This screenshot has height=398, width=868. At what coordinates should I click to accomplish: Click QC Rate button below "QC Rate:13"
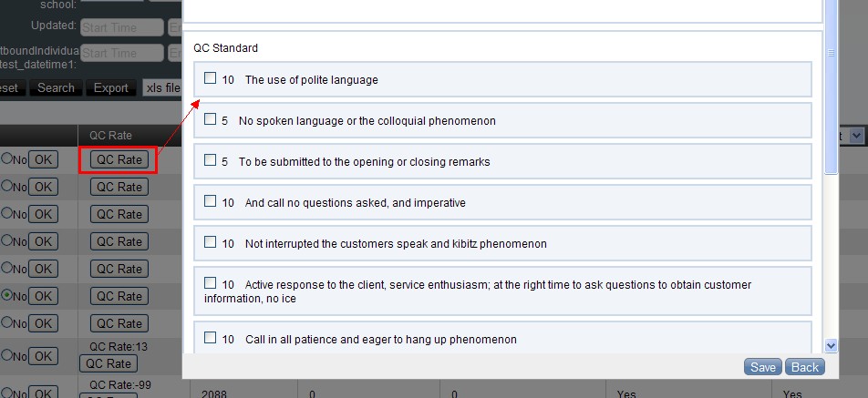coord(108,363)
